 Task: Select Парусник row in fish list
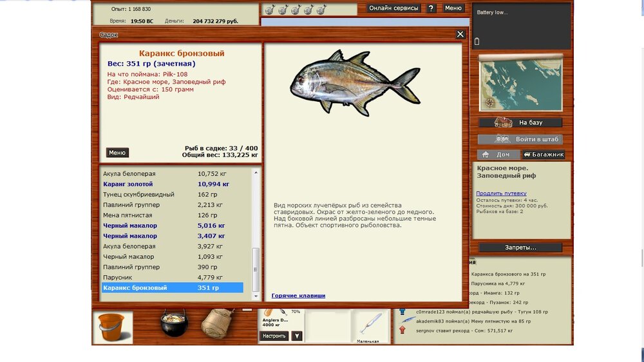point(173,278)
